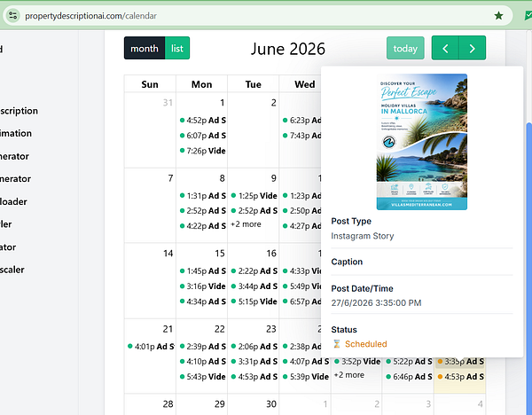Viewport: 532px width, 415px height.
Task: Open 2:52p Ad S event on June 8
Action: 202,211
